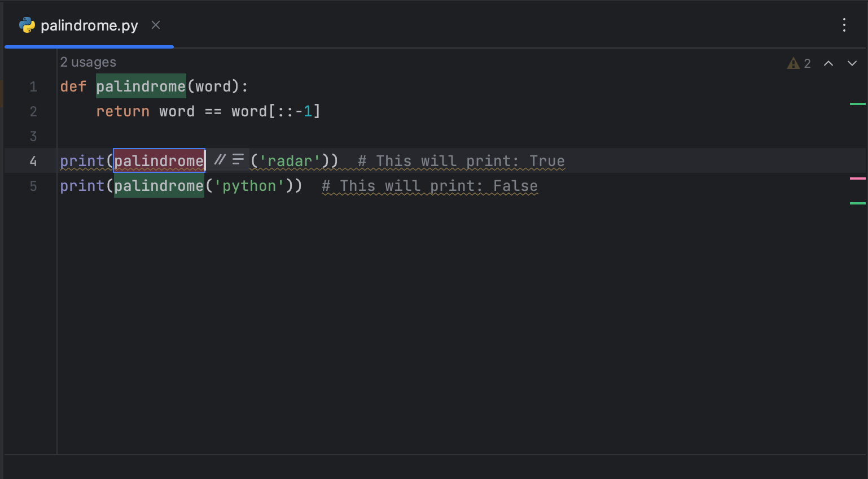Click the lowest green marker in error stripe
This screenshot has height=479, width=868.
coord(857,203)
